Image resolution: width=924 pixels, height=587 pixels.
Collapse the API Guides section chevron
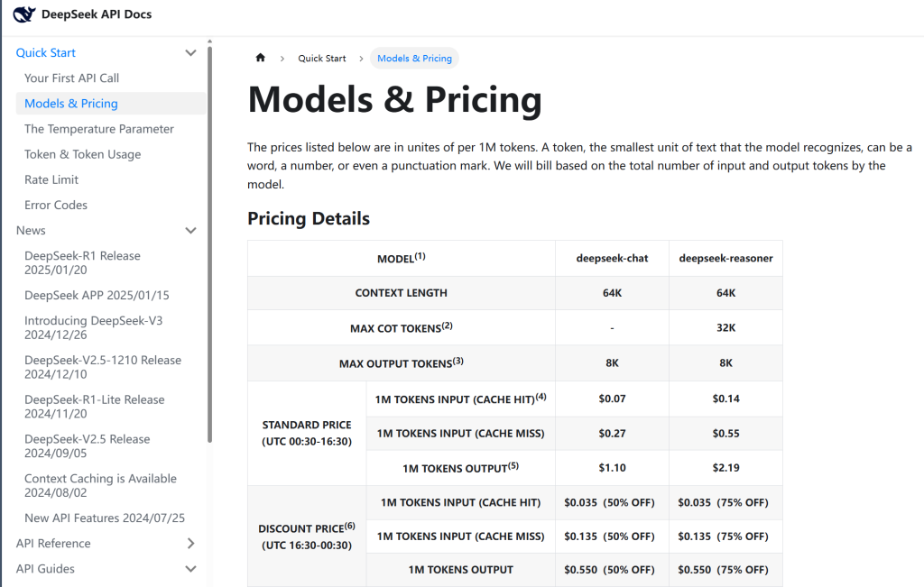pos(190,569)
